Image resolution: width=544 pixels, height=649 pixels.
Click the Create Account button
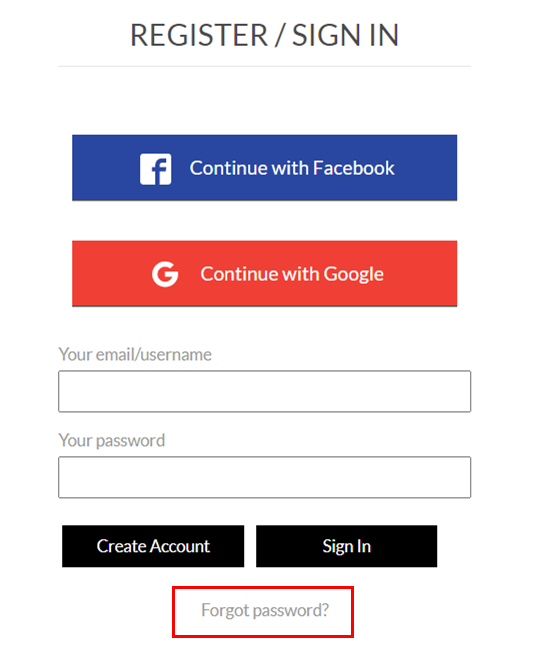(x=153, y=546)
